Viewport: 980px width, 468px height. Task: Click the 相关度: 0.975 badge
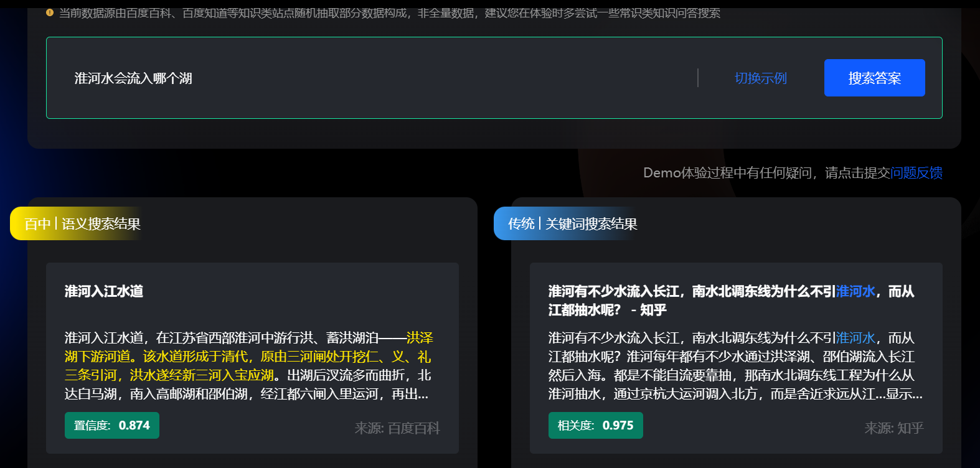(x=596, y=426)
